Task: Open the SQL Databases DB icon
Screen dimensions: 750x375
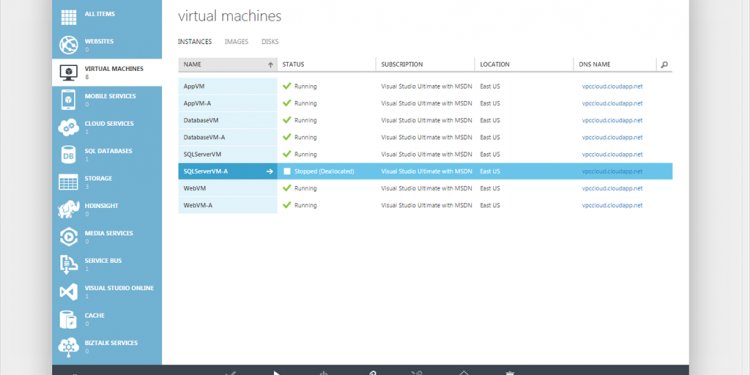Action: [x=68, y=154]
